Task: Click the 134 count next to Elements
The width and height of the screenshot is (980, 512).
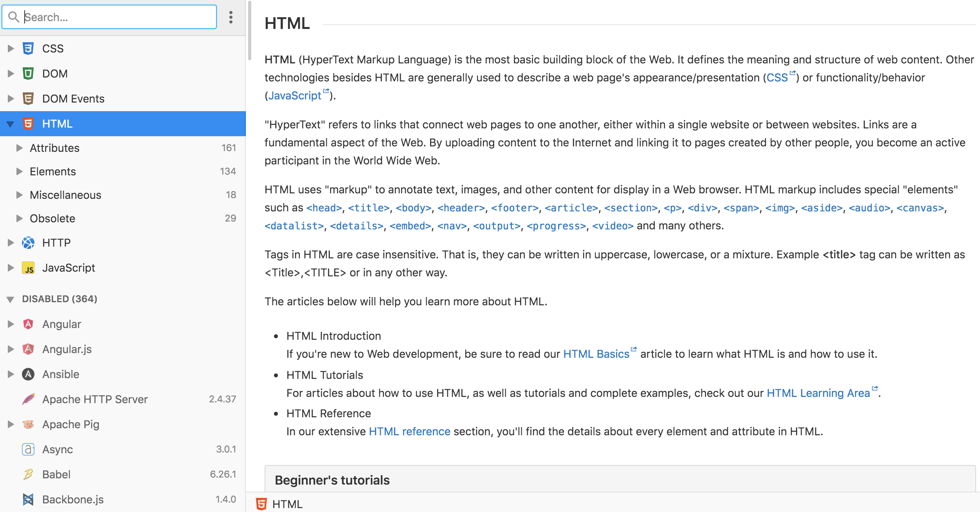Action: tap(228, 171)
